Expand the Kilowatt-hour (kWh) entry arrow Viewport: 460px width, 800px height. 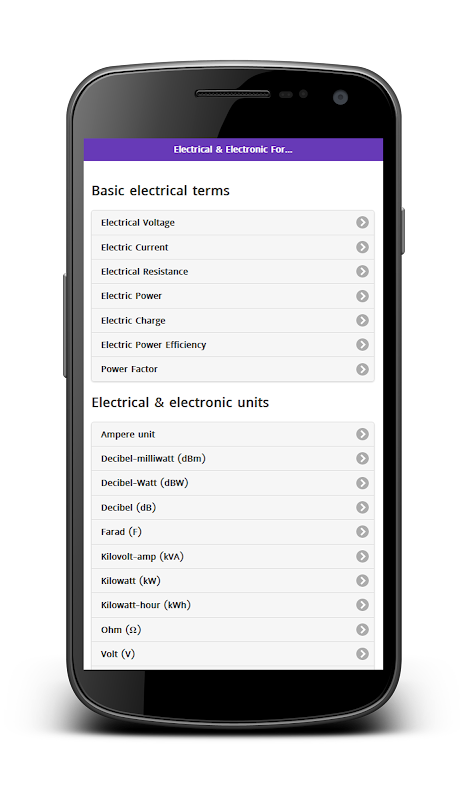[362, 605]
